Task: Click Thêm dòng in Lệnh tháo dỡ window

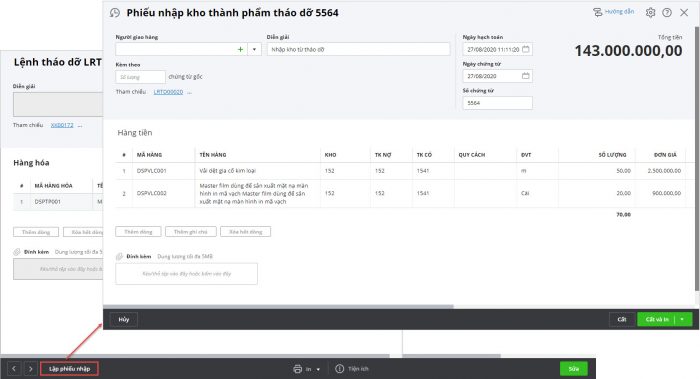Action: tap(36, 232)
